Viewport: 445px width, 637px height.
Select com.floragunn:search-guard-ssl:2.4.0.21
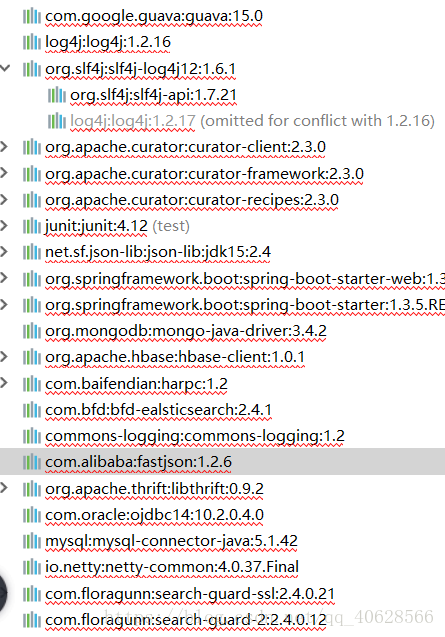(190, 594)
